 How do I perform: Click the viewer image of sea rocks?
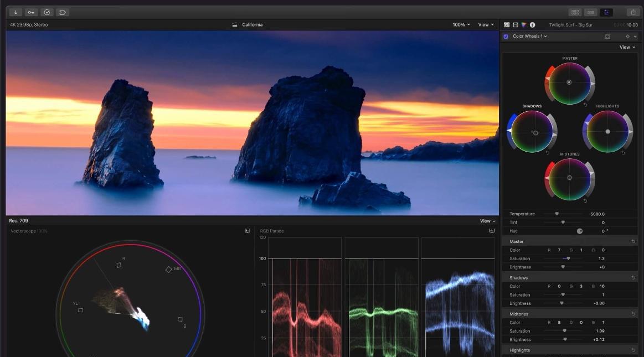coord(252,123)
